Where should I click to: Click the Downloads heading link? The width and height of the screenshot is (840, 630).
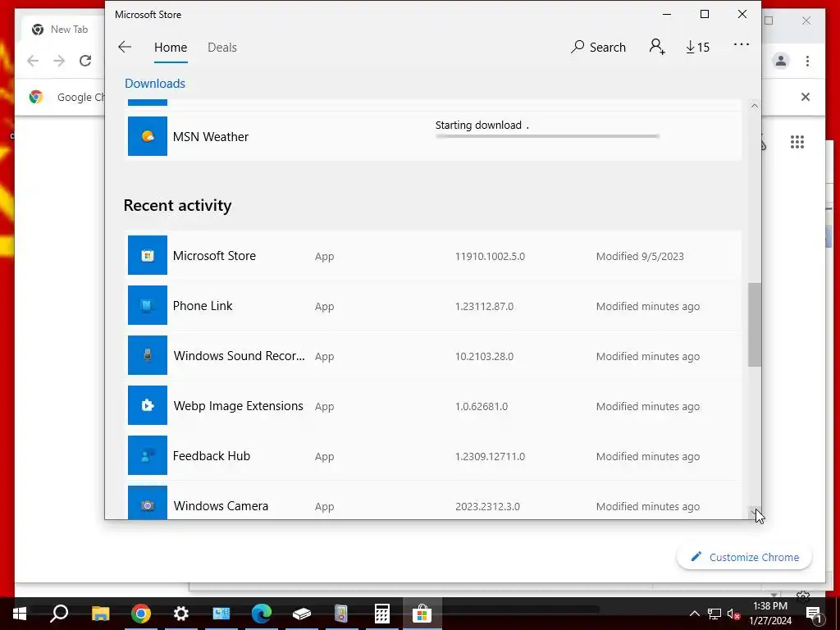pyautogui.click(x=155, y=84)
